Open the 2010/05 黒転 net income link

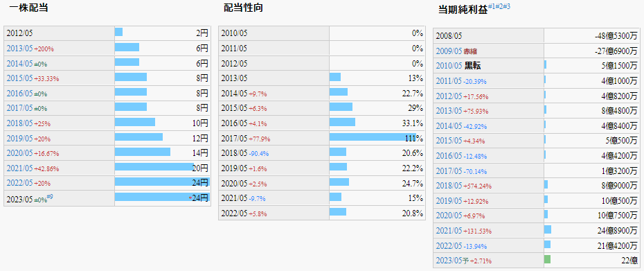449,67
